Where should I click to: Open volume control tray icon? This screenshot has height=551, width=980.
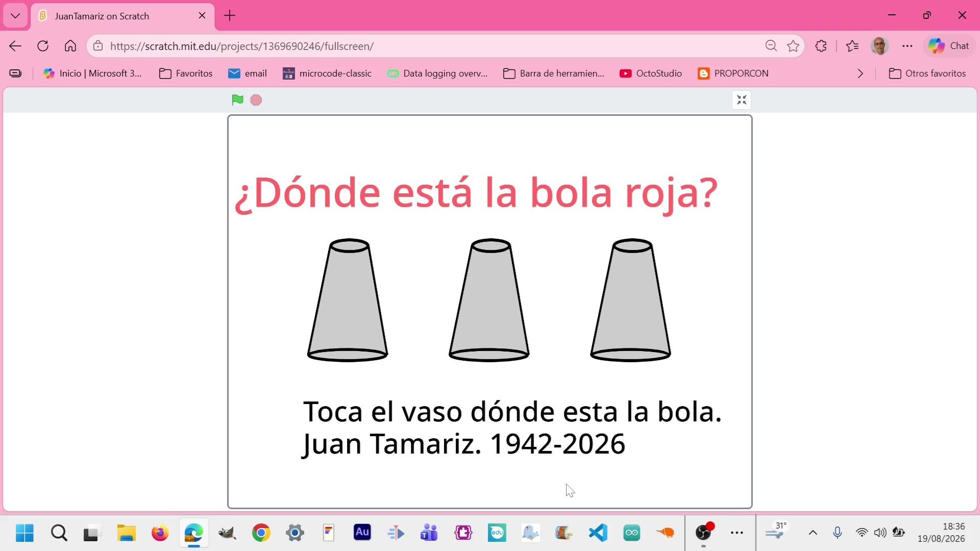[880, 533]
